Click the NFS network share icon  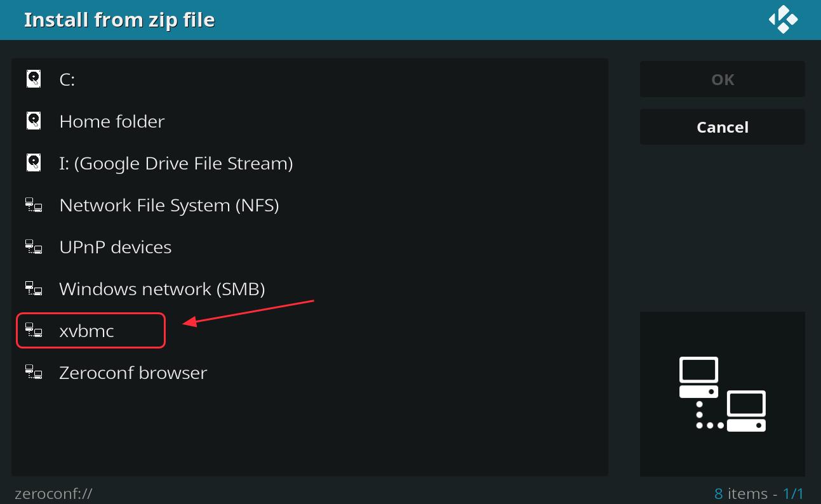(x=34, y=204)
